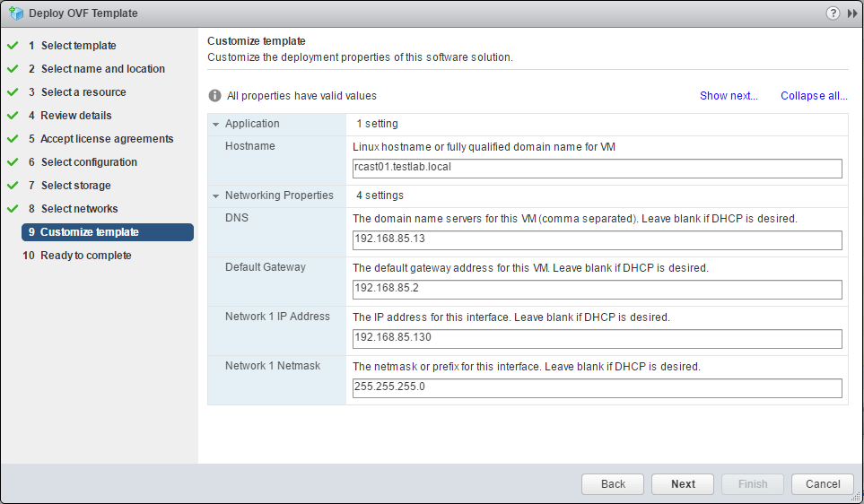
Task: Click the Deploy OVF Template title icon
Action: click(15, 13)
